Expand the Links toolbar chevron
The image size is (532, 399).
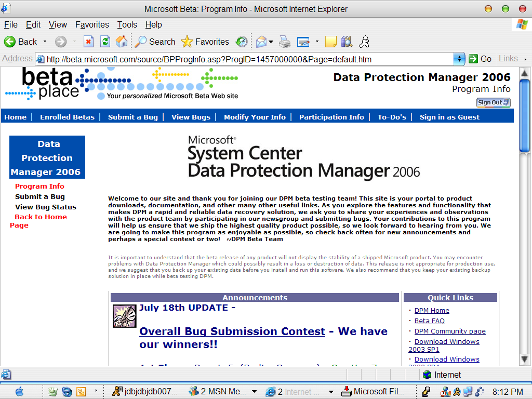point(525,59)
